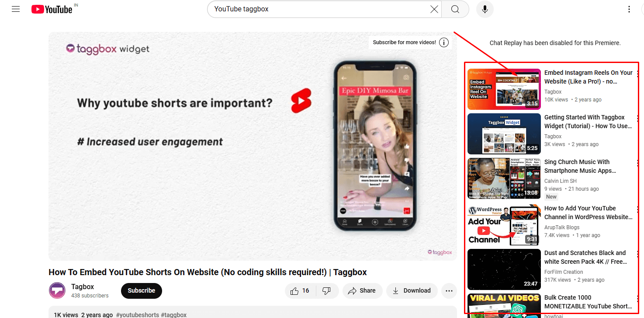Click the info icon next to Subscribe for more videos
This screenshot has height=318, width=644.
(x=443, y=42)
